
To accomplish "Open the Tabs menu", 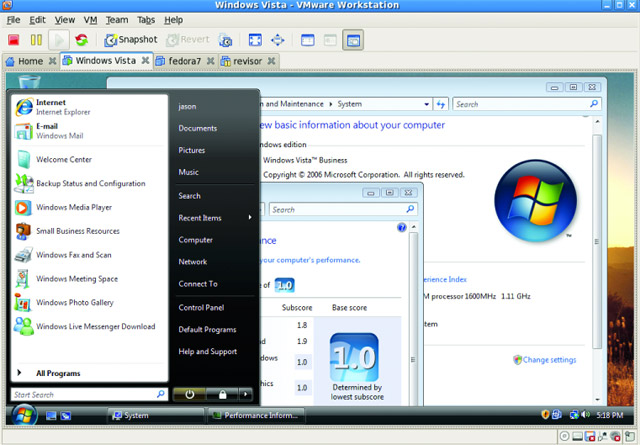I will [x=146, y=20].
